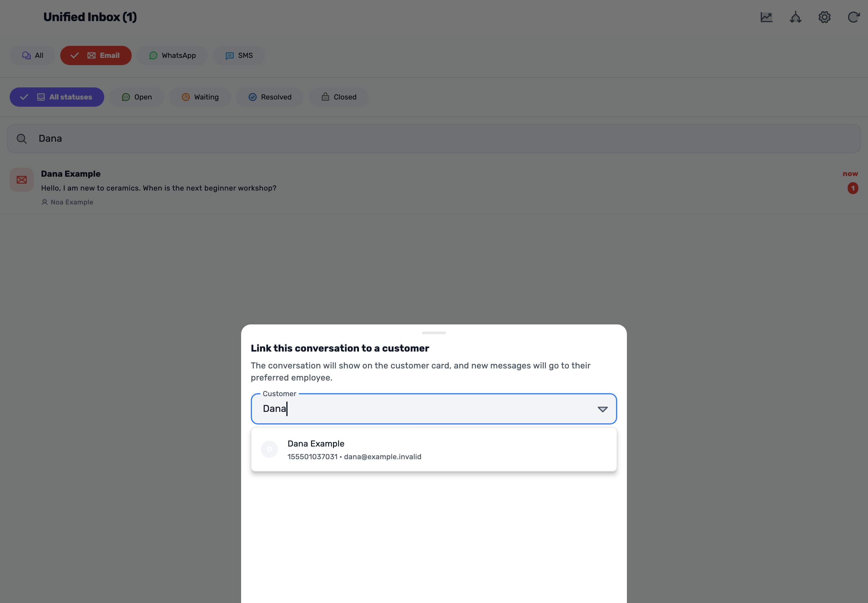The height and width of the screenshot is (603, 868).
Task: Open the Dana Example email conversation
Action: click(x=434, y=188)
